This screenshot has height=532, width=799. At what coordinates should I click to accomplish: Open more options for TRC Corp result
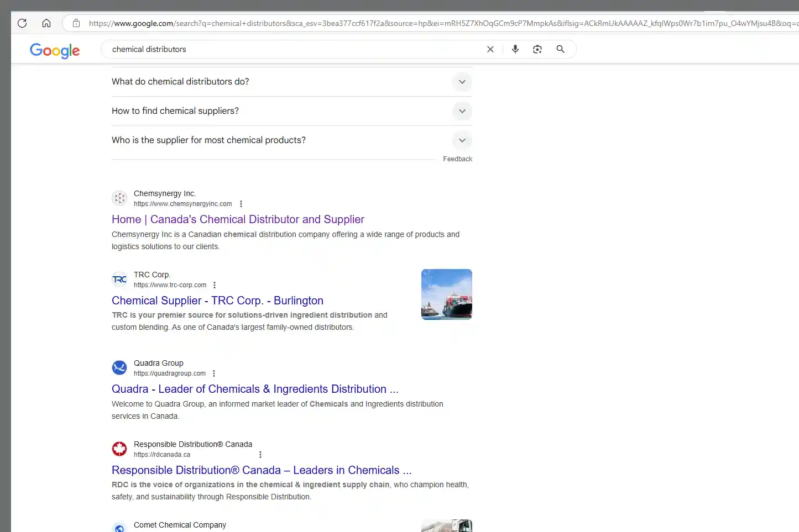click(x=215, y=285)
